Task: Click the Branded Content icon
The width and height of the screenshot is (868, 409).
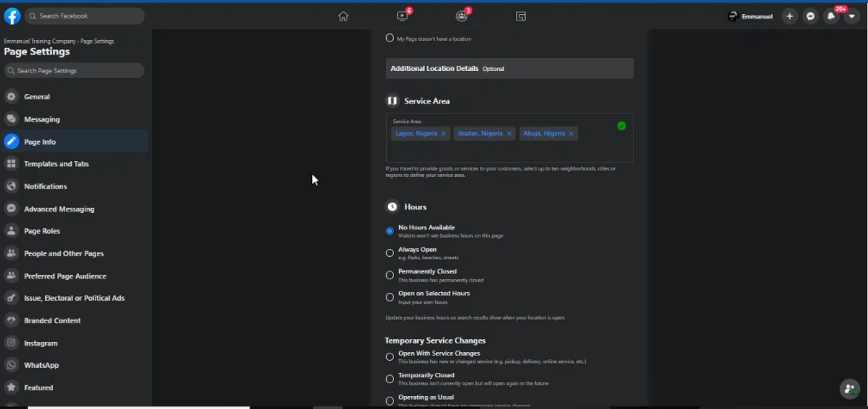Action: coord(11,321)
